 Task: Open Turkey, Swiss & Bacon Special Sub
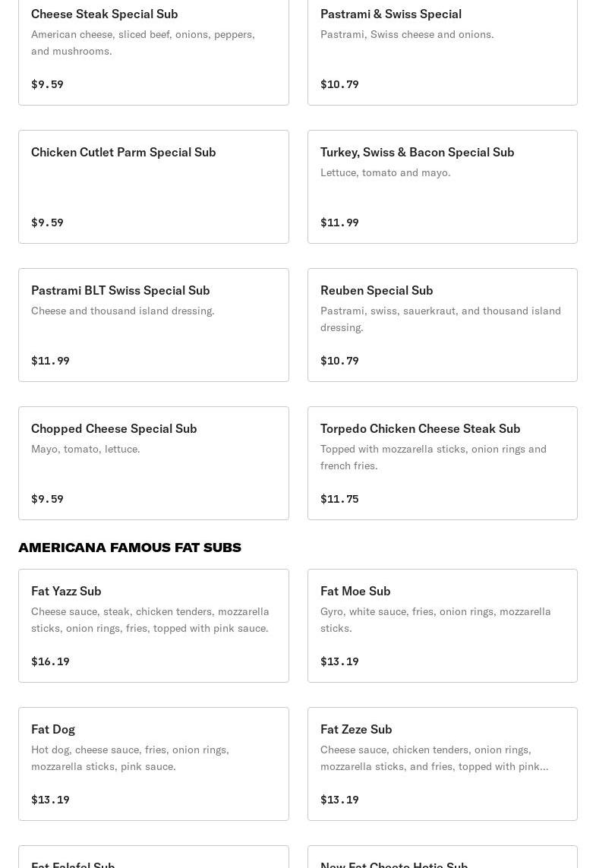point(442,186)
